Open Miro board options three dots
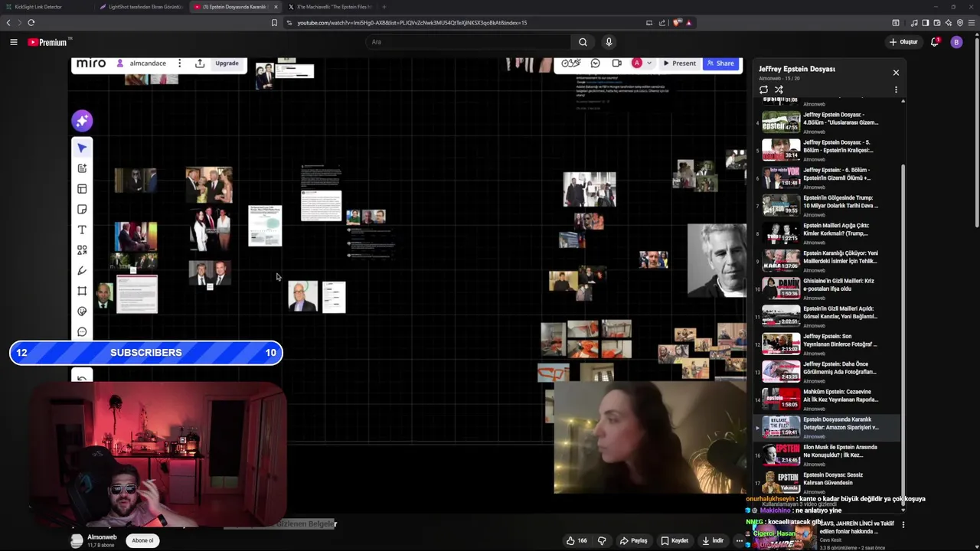This screenshot has width=980, height=551. click(x=179, y=64)
